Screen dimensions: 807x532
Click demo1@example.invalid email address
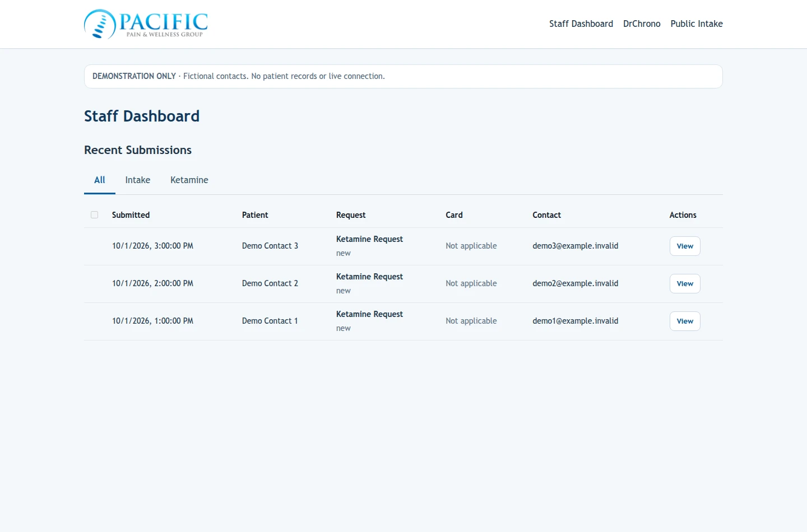coord(576,321)
